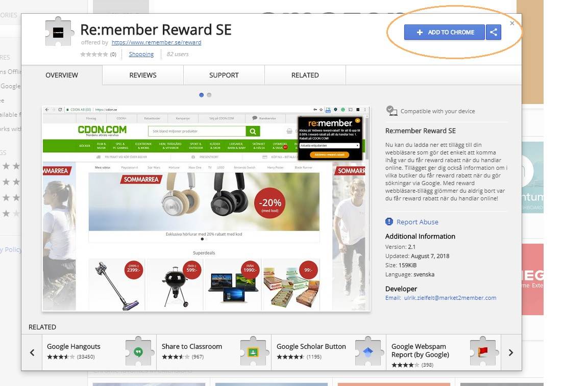Viewport: 588px width, 386px height.
Task: Open the Shopping category link
Action: click(x=141, y=54)
